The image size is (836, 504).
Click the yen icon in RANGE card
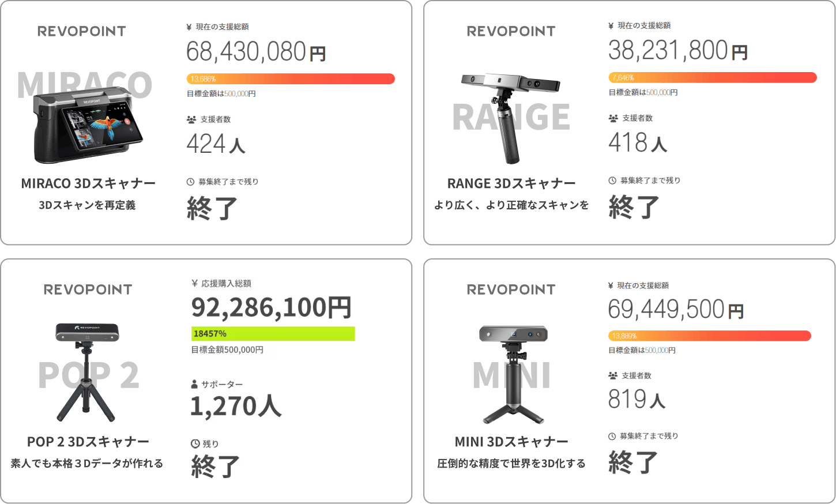(611, 26)
